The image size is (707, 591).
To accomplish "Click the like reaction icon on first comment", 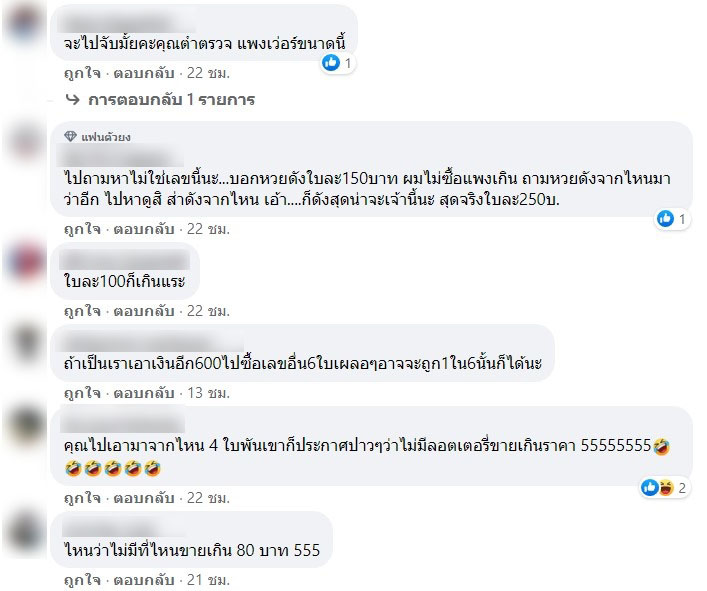I will coord(331,63).
